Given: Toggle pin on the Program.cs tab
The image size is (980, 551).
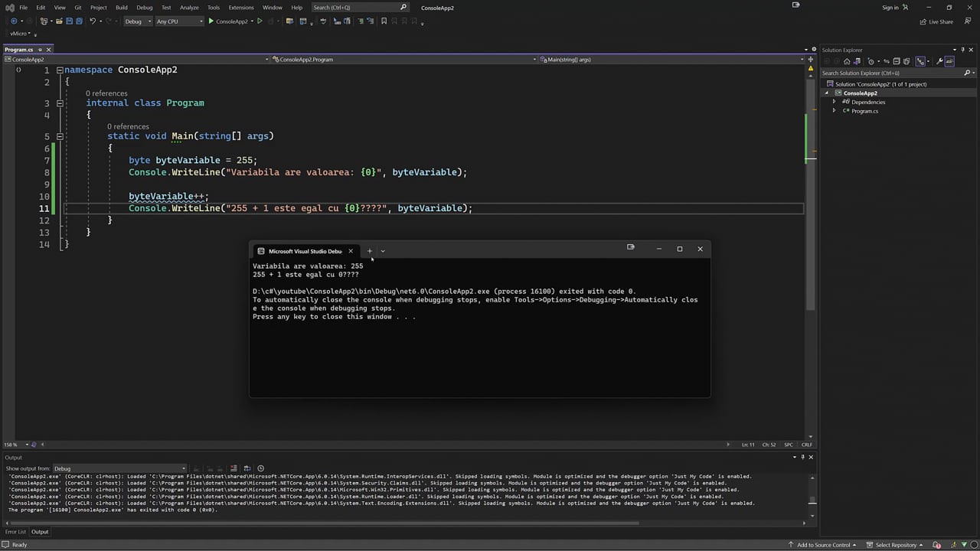Looking at the screenshot, I should click(40, 50).
